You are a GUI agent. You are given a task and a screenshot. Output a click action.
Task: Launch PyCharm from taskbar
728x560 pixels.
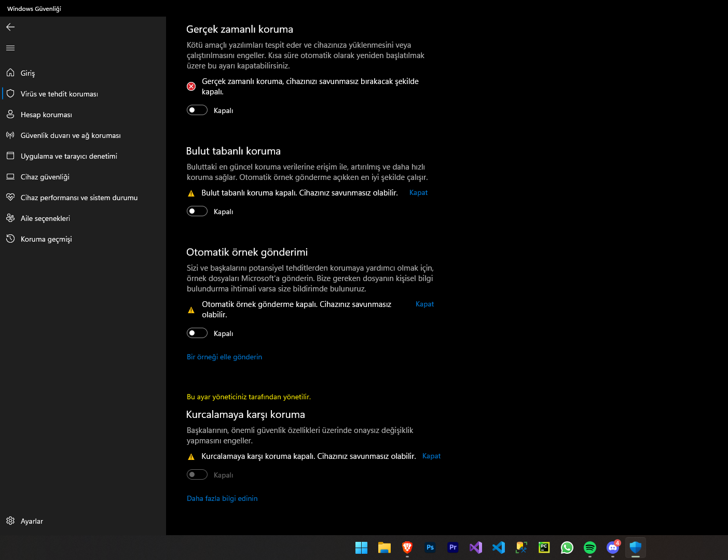[544, 548]
